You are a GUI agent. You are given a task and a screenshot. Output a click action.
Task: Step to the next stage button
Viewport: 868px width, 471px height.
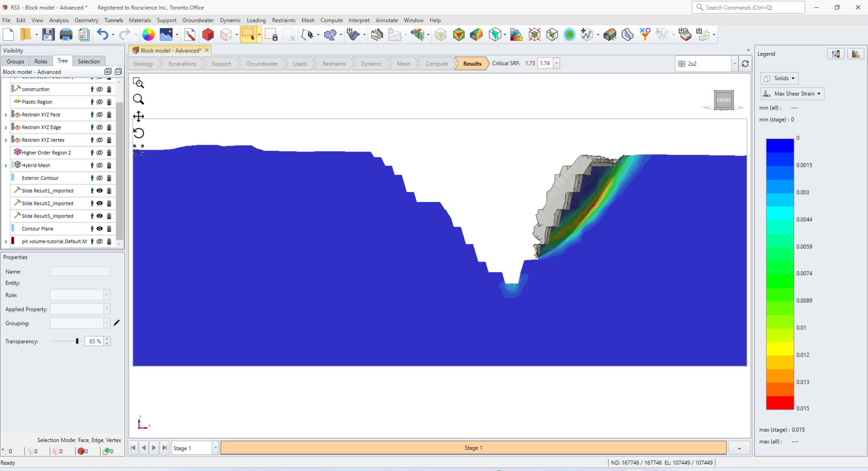click(x=154, y=448)
